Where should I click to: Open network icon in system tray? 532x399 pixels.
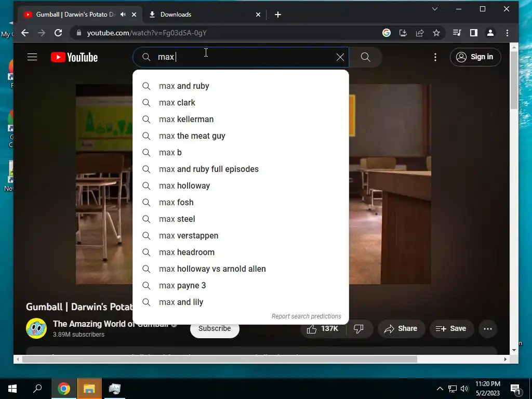pyautogui.click(x=453, y=389)
